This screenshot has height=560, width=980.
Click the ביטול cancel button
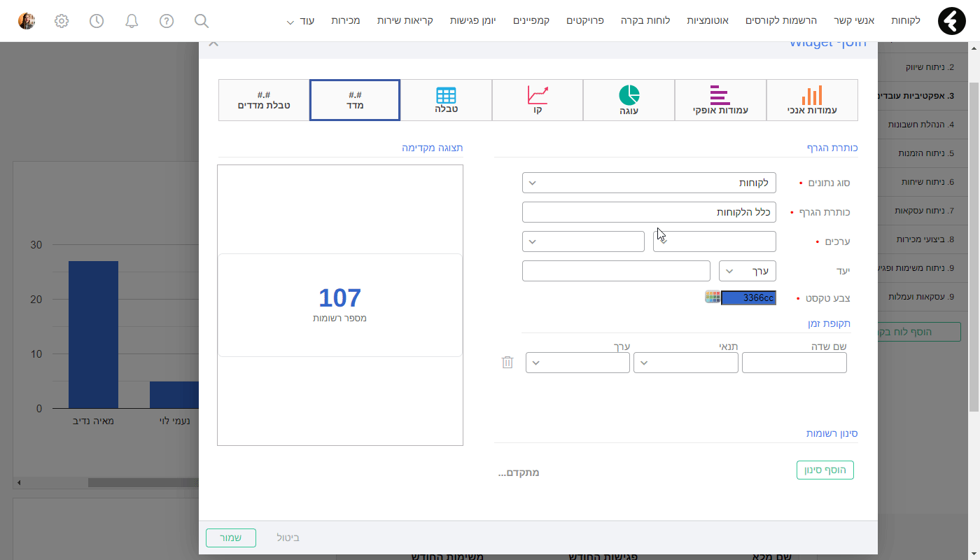288,538
